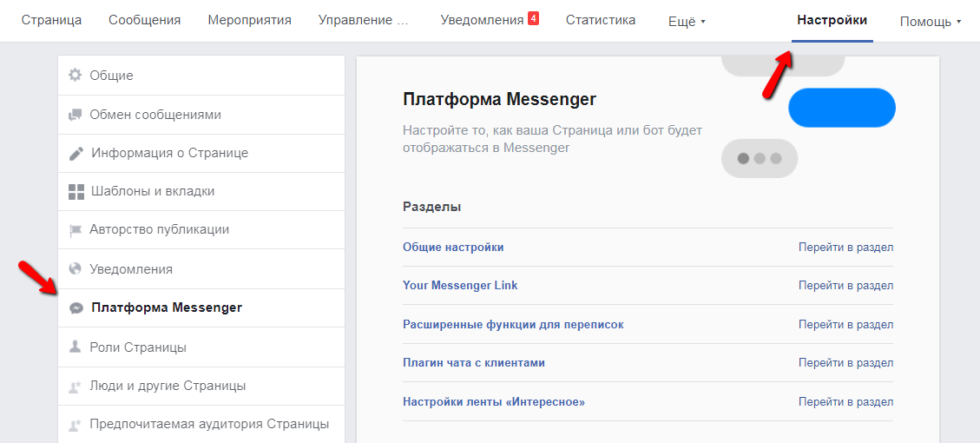
Task: Open the Страница tab
Action: coord(51,20)
